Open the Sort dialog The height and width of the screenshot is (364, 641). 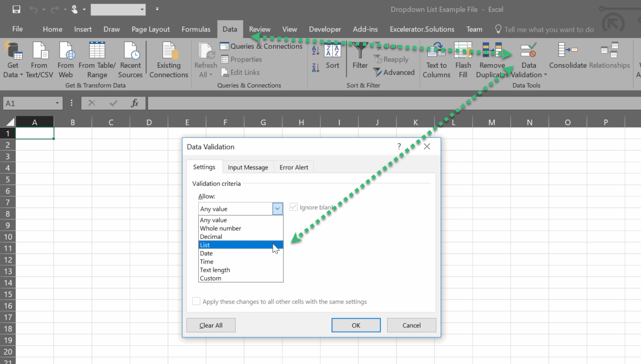tap(333, 56)
